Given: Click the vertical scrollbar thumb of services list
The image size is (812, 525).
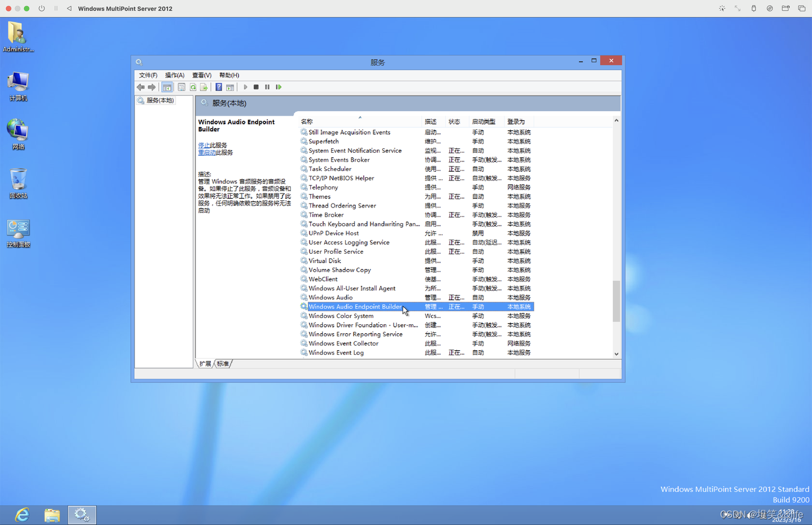Looking at the screenshot, I should 616,301.
